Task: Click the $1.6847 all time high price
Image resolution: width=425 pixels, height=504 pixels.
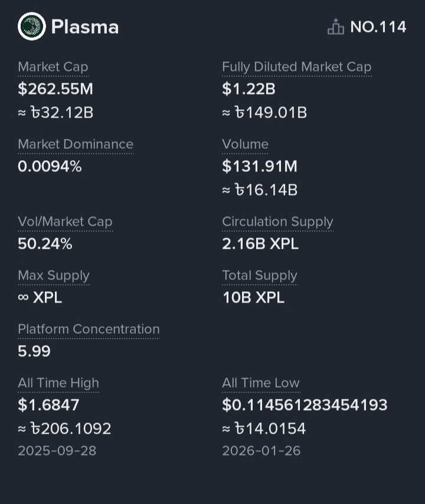Action: tap(48, 405)
